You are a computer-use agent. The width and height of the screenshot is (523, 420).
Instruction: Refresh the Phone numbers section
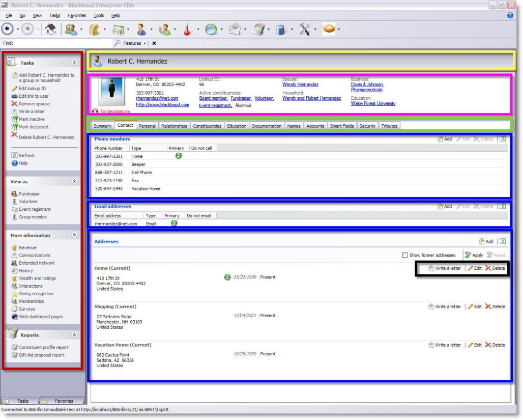[x=503, y=139]
